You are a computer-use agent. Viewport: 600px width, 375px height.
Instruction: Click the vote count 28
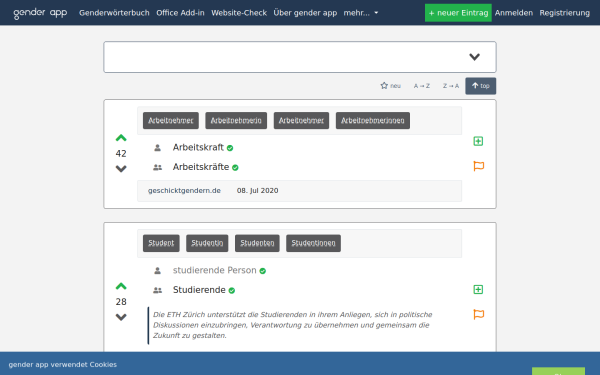[121, 302]
